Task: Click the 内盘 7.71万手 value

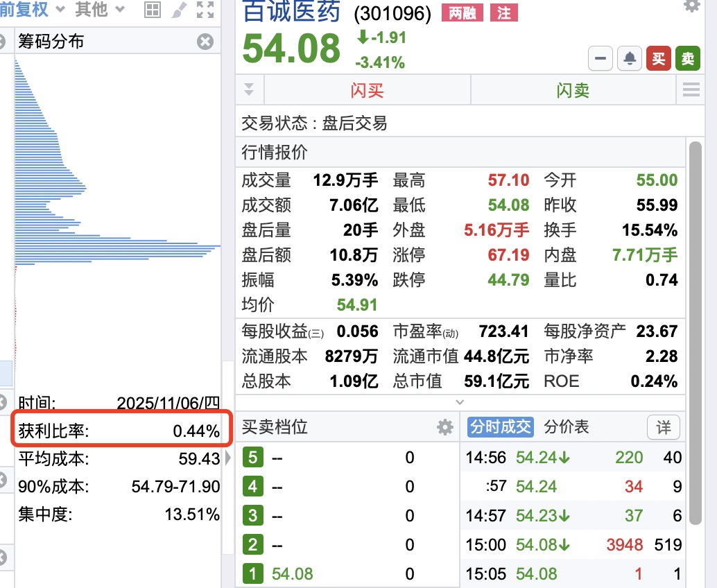Action: pos(645,254)
